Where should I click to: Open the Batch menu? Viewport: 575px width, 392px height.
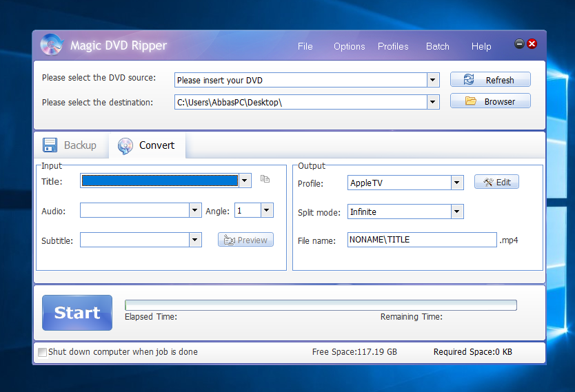[438, 47]
